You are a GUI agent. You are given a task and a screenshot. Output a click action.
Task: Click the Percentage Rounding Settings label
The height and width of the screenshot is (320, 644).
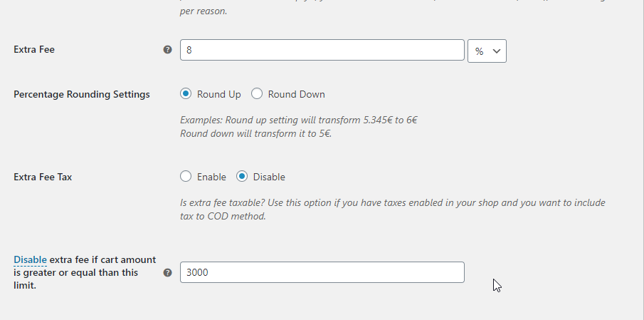pyautogui.click(x=82, y=94)
